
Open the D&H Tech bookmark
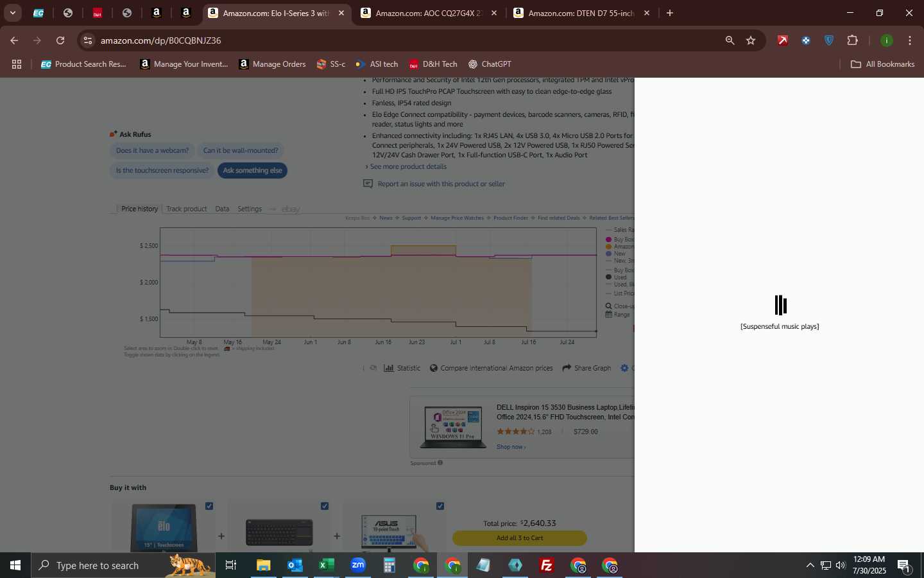pos(433,64)
